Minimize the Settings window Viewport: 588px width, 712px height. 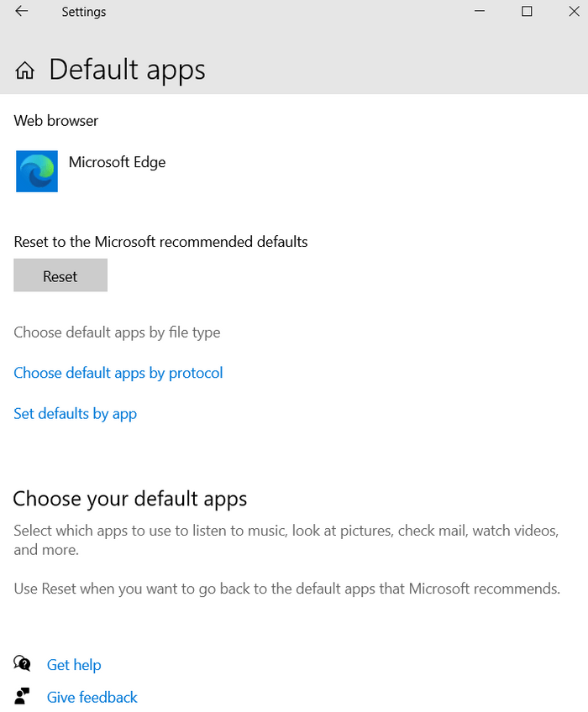click(x=480, y=12)
